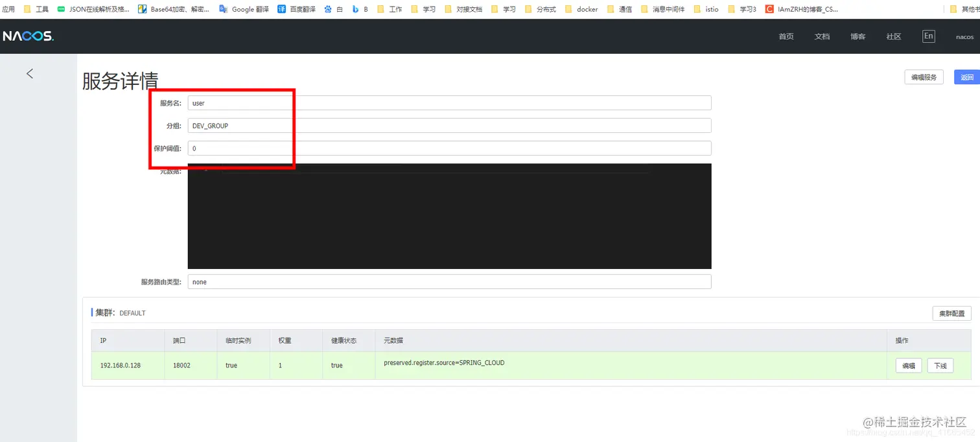Open the 对接文档 bookmark folder
Screen dimensions: 980x442
pyautogui.click(x=463, y=9)
